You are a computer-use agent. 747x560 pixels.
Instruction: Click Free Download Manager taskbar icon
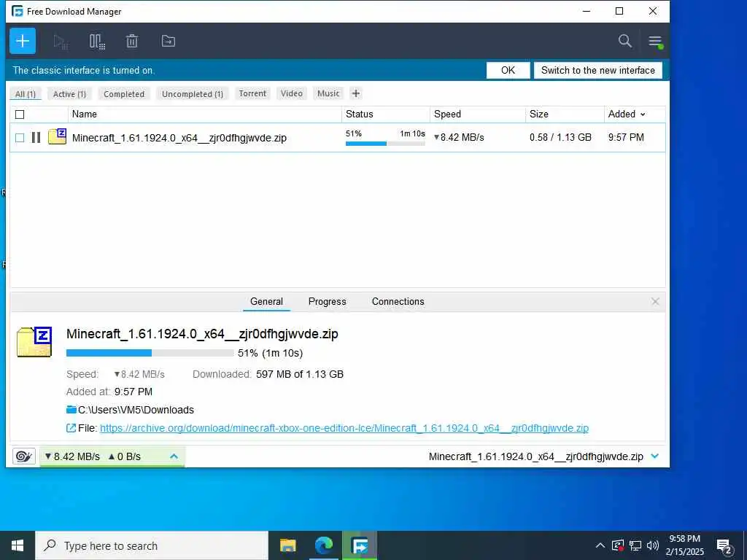coord(360,545)
